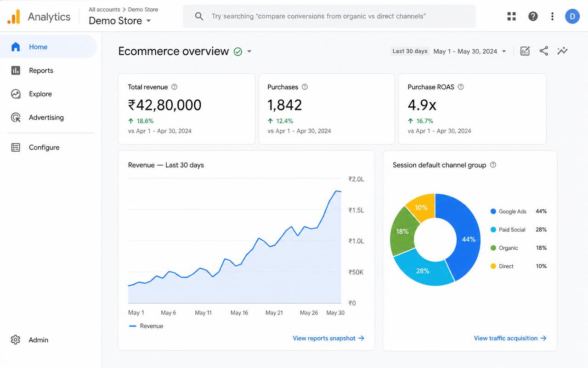Click the Total revenue info icon
Viewport: 588px width, 368px height.
(174, 87)
